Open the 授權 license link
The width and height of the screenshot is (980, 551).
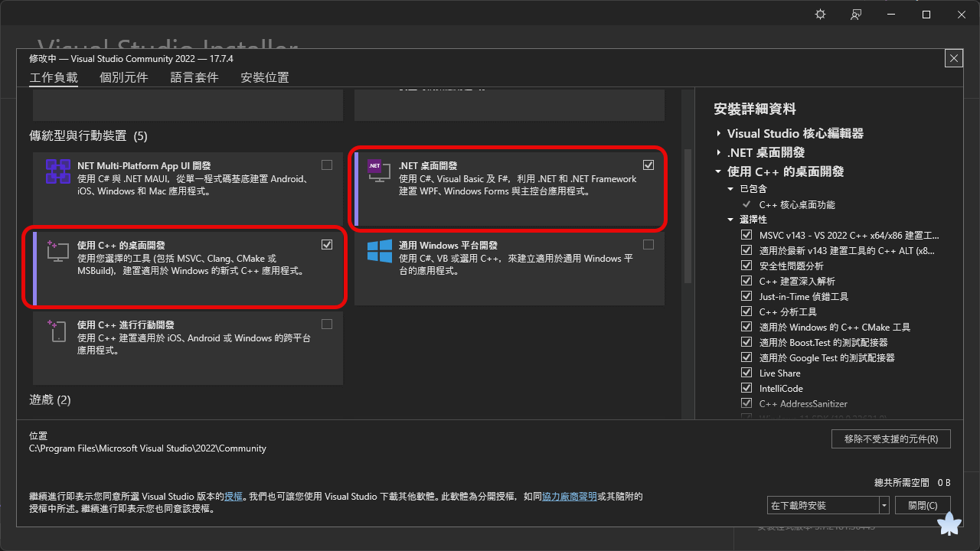tap(234, 497)
